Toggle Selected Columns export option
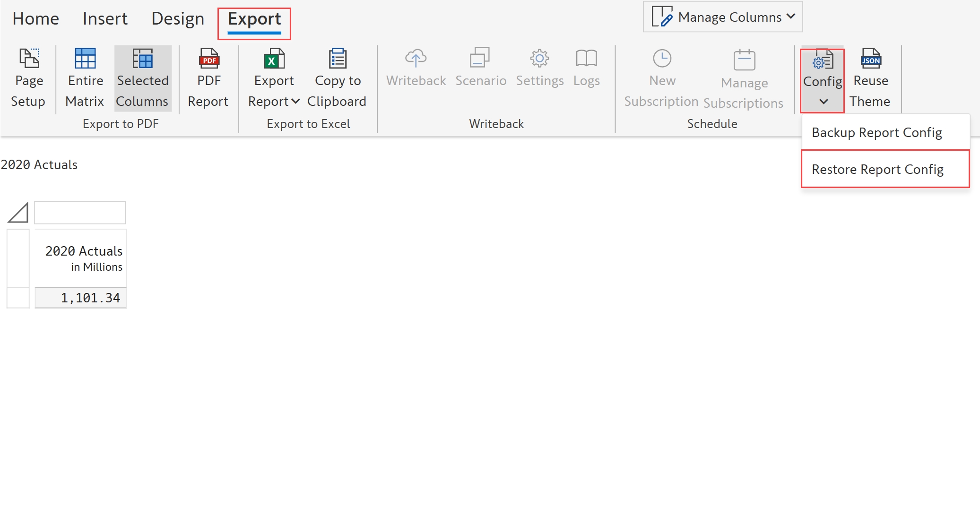Viewport: 980px width, 506px height. (142, 78)
